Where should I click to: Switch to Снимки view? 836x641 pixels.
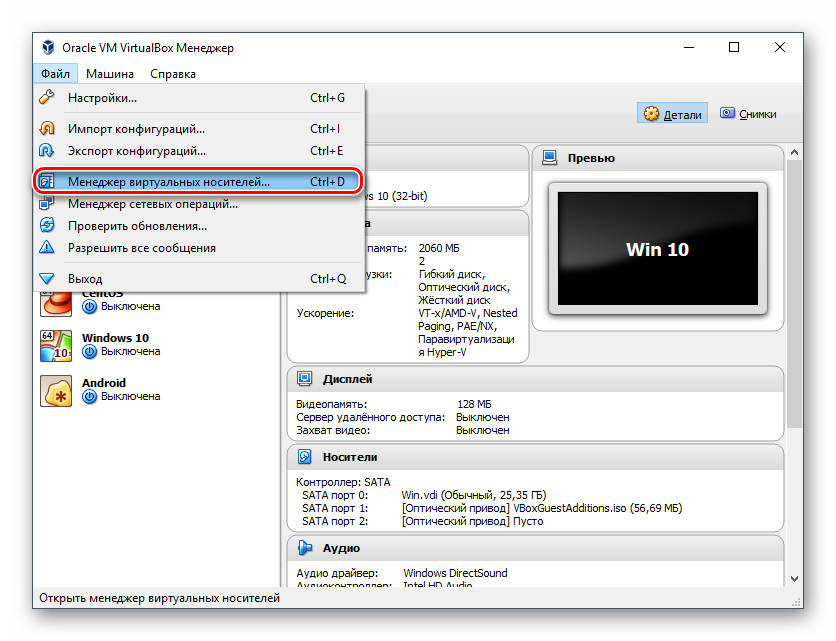click(749, 114)
